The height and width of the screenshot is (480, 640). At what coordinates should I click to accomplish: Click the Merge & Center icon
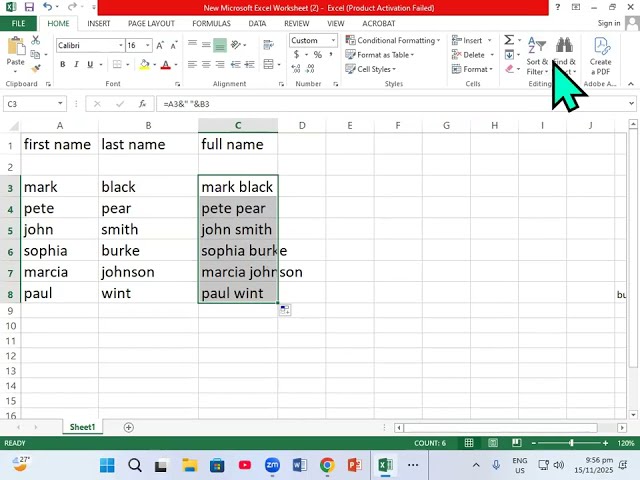(269, 64)
